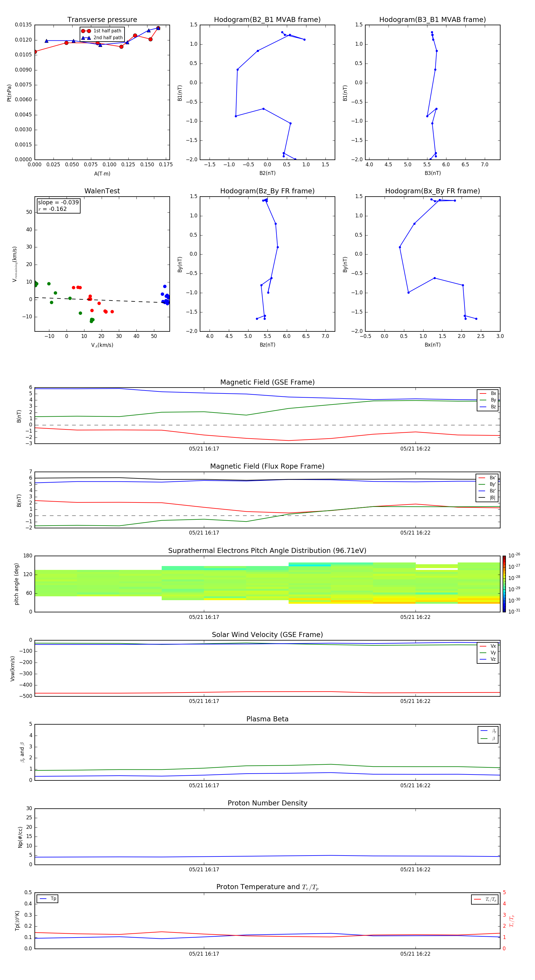Click the pitch angle color scale bar
Screen dimensions: 535x980
(x=504, y=584)
